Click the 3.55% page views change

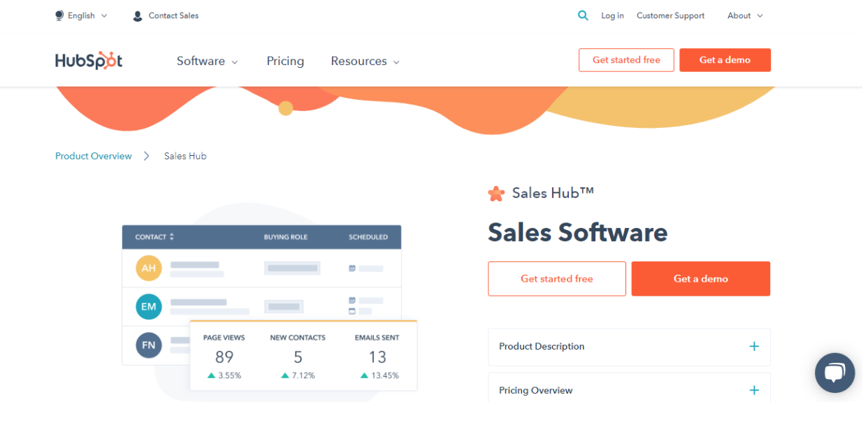pos(224,375)
